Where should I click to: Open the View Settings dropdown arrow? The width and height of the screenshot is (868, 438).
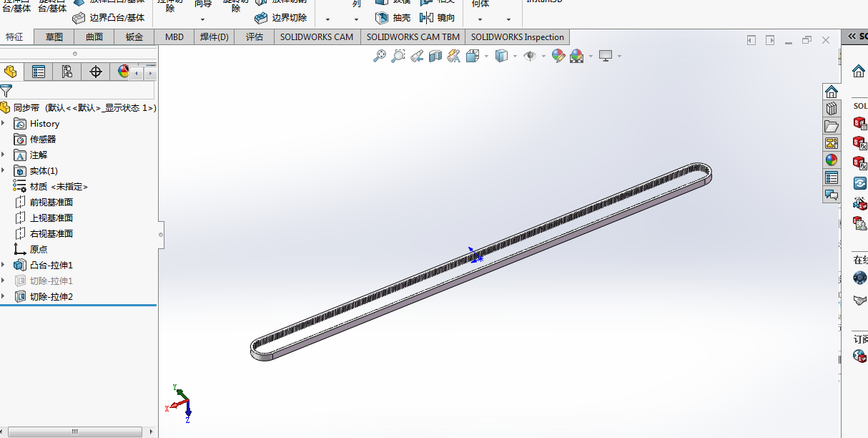click(x=619, y=56)
